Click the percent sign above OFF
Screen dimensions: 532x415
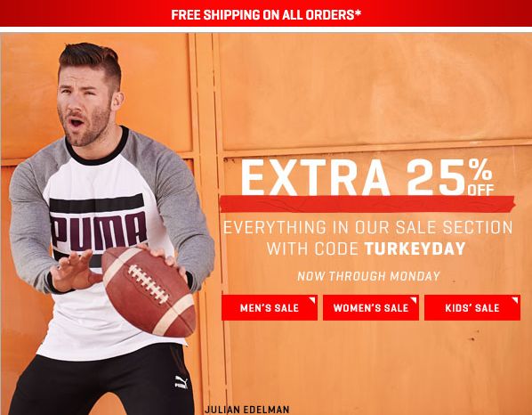[x=480, y=170]
